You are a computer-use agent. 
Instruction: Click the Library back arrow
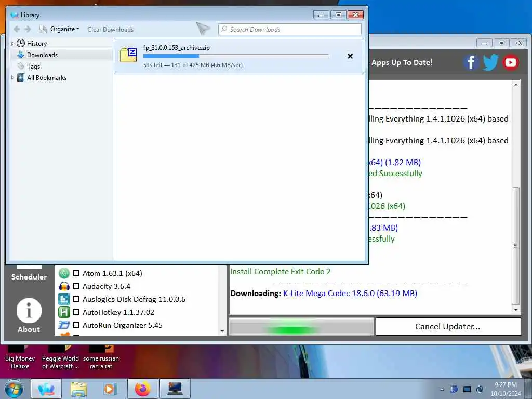(x=17, y=30)
